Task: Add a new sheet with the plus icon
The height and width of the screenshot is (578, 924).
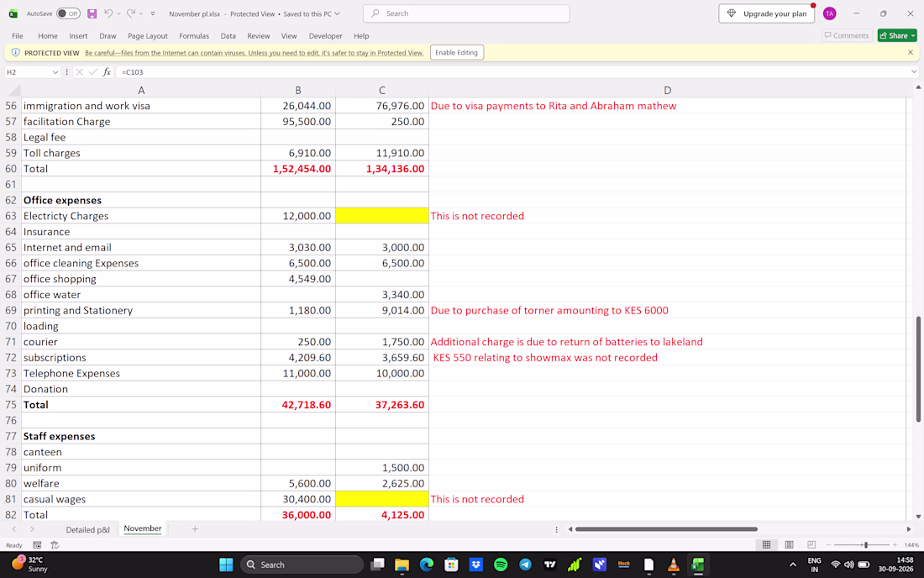Action: click(195, 529)
